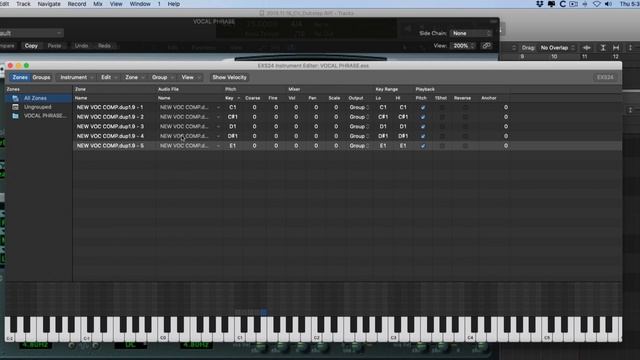Image resolution: width=640 pixels, height=360 pixels.
Task: Open Output Group dropdown for zone 1
Action: pos(358,107)
